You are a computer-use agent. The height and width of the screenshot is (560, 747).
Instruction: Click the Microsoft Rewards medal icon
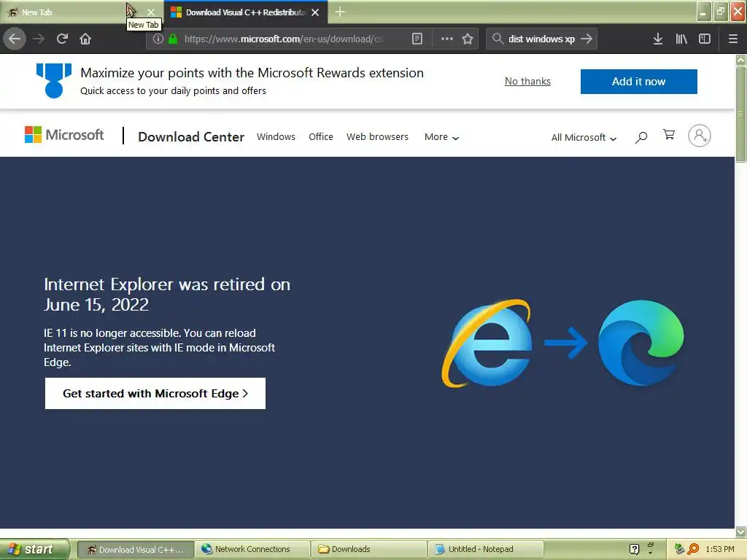[54, 80]
